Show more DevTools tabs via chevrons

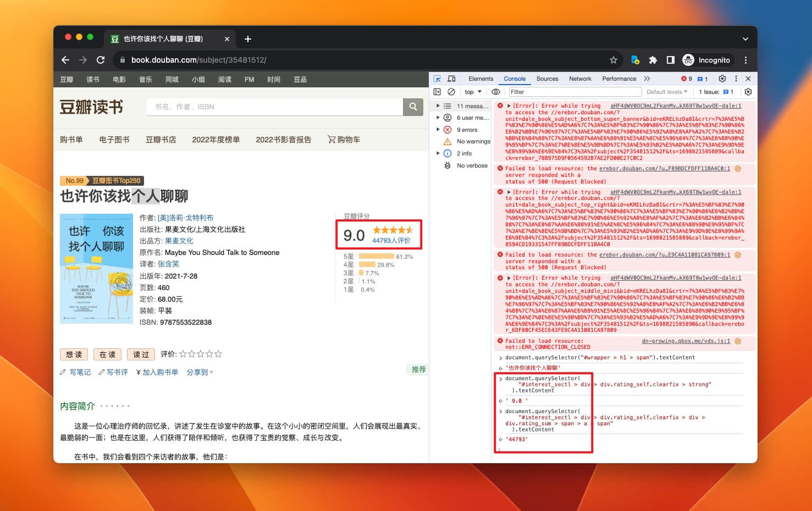(x=647, y=79)
